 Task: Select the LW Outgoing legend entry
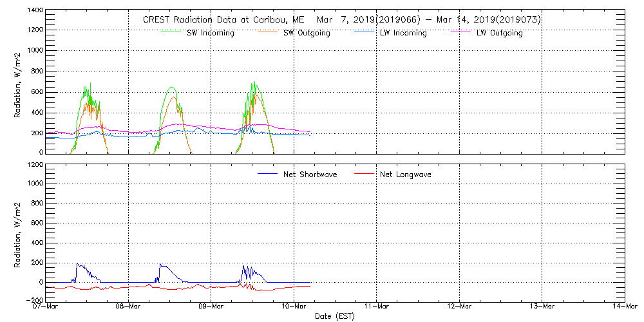(x=499, y=33)
